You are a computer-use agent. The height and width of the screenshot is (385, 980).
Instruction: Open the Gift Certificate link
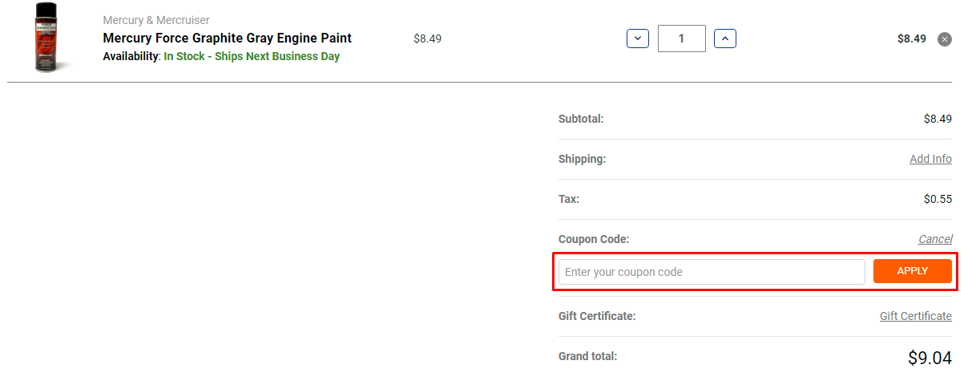[x=916, y=316]
